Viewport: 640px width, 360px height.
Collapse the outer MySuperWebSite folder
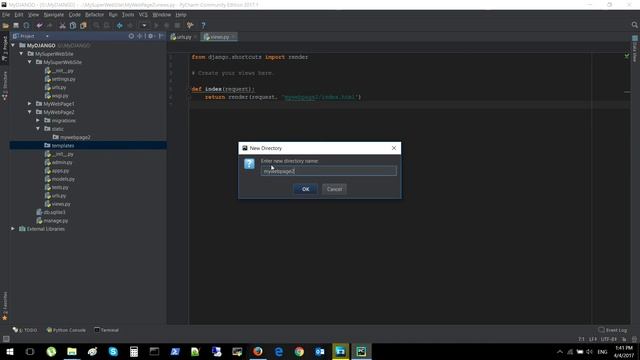pyautogui.click(x=21, y=53)
